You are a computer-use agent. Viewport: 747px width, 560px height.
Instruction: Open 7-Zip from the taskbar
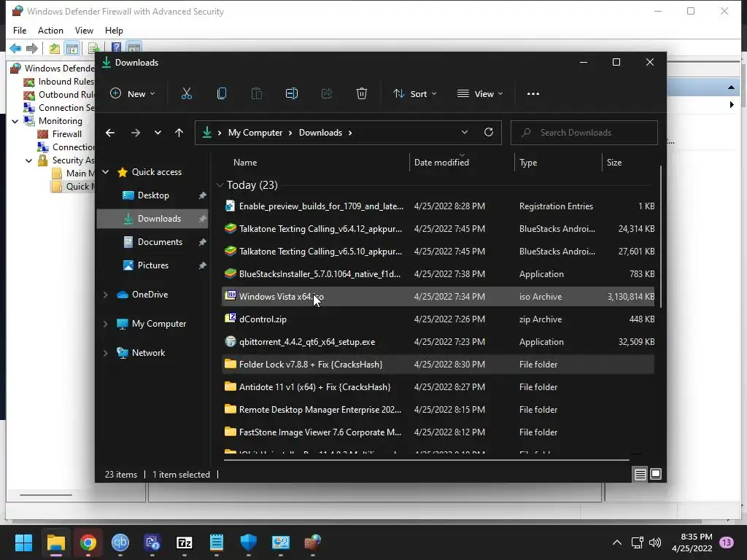[x=185, y=542]
